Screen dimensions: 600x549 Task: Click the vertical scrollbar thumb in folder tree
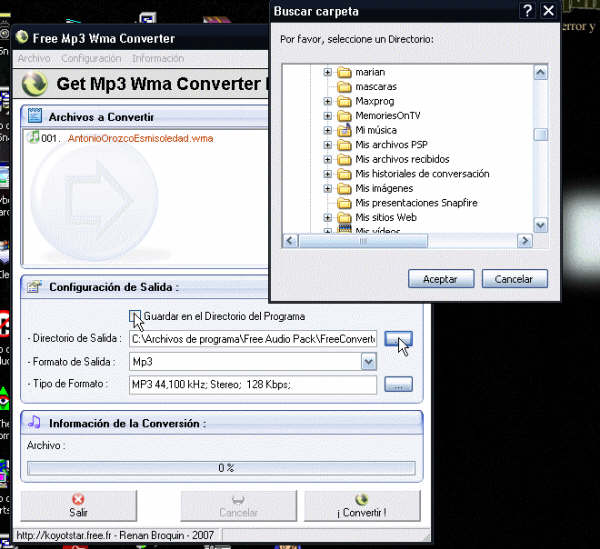point(541,134)
